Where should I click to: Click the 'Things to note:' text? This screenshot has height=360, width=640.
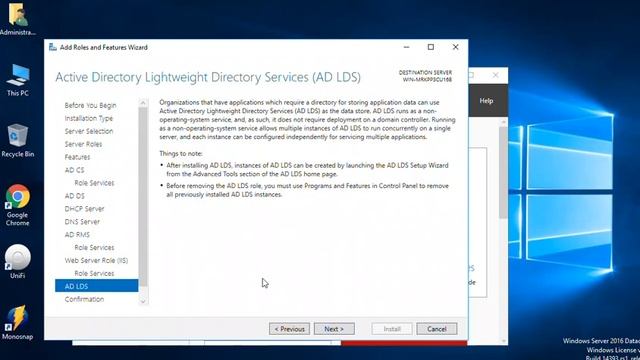click(x=181, y=153)
